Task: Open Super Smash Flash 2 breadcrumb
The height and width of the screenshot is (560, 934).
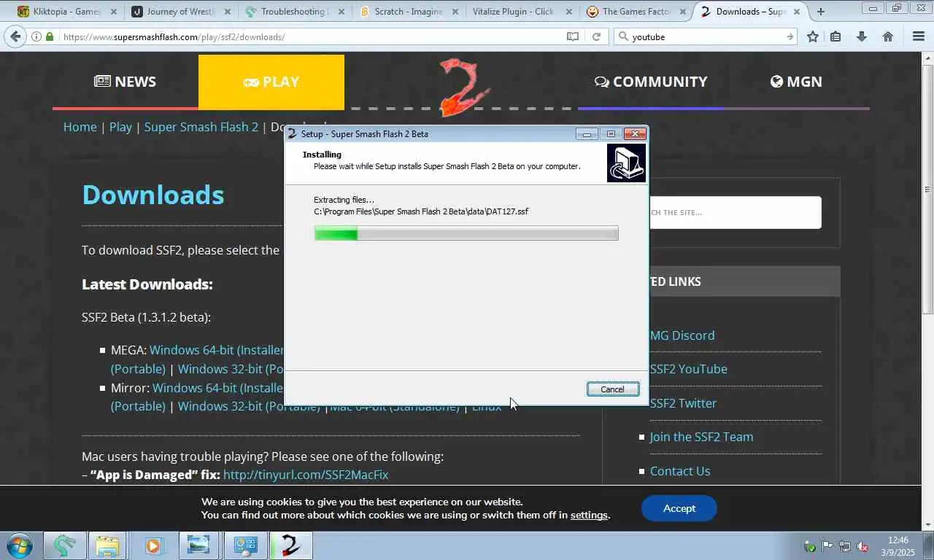Action: tap(201, 127)
